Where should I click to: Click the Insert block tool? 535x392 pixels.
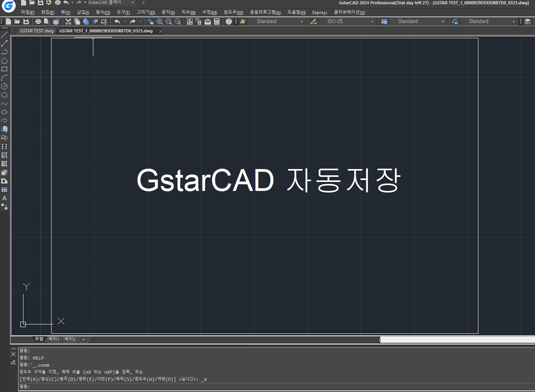click(x=4, y=129)
